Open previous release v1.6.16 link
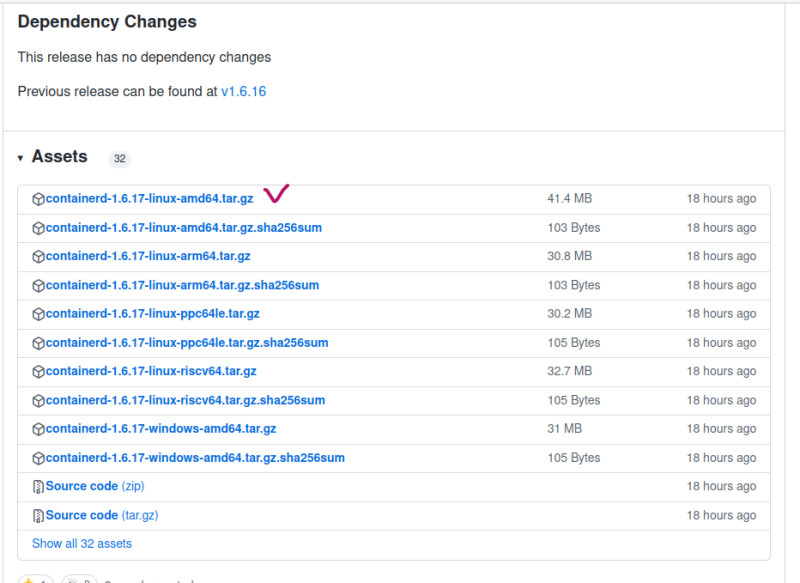800x583 pixels. [x=243, y=91]
